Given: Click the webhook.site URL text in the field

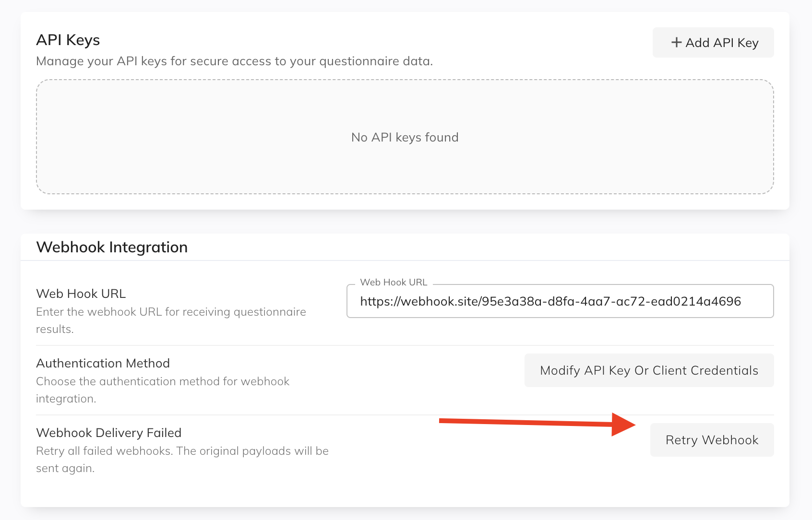Looking at the screenshot, I should [550, 301].
